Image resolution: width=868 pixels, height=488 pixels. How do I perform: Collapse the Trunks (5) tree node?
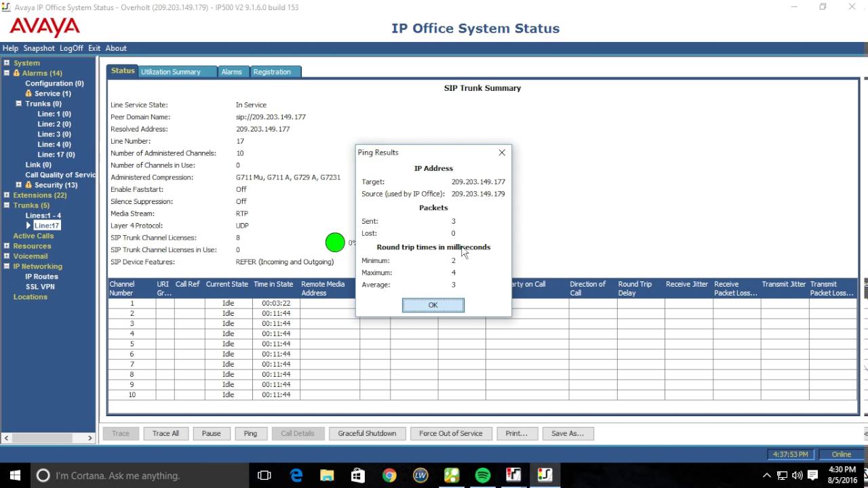[x=6, y=205]
